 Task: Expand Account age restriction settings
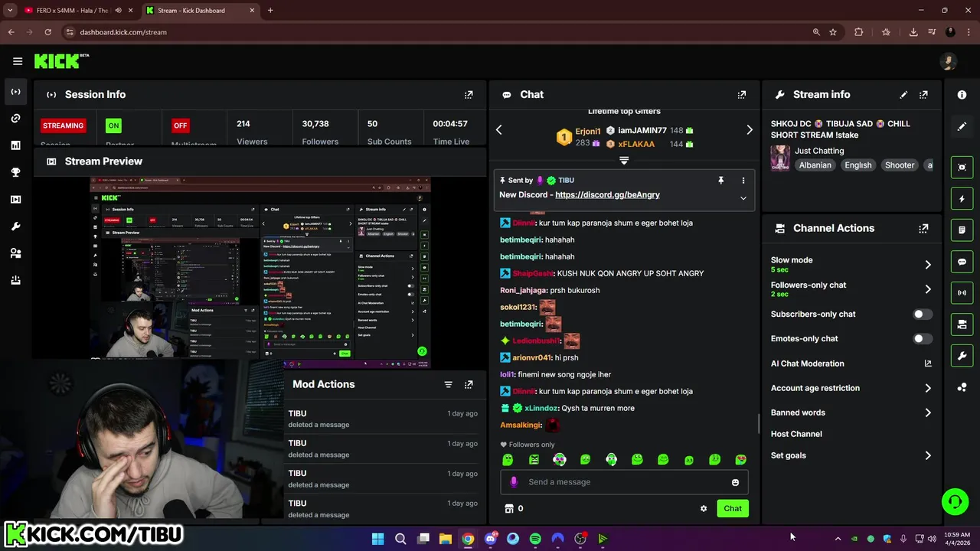(928, 388)
